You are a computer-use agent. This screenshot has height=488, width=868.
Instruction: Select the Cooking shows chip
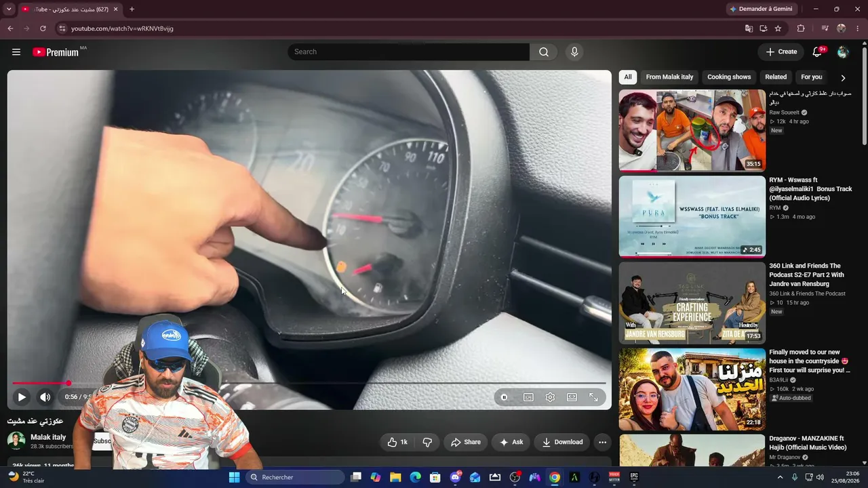(x=729, y=77)
